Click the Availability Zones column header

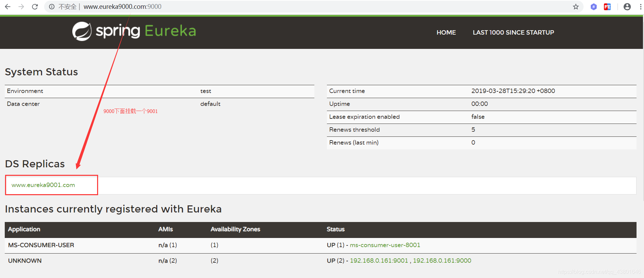point(235,229)
